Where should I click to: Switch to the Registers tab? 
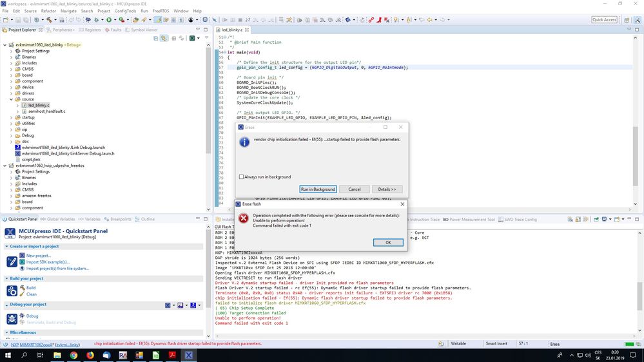tap(90, 30)
